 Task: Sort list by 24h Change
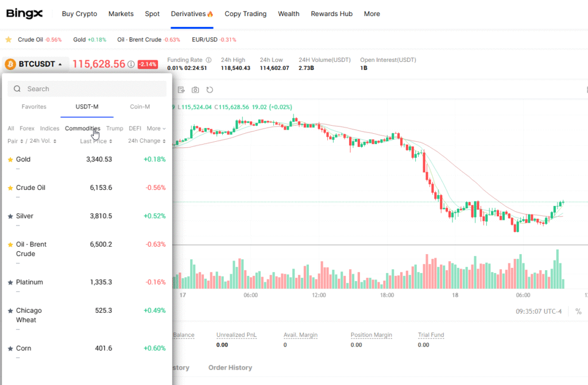(146, 141)
